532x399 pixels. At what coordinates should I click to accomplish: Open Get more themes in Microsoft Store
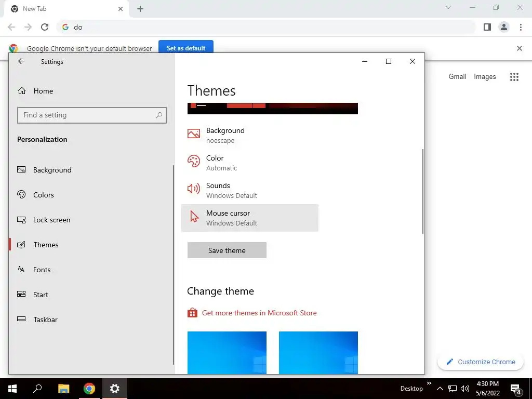pyautogui.click(x=259, y=313)
